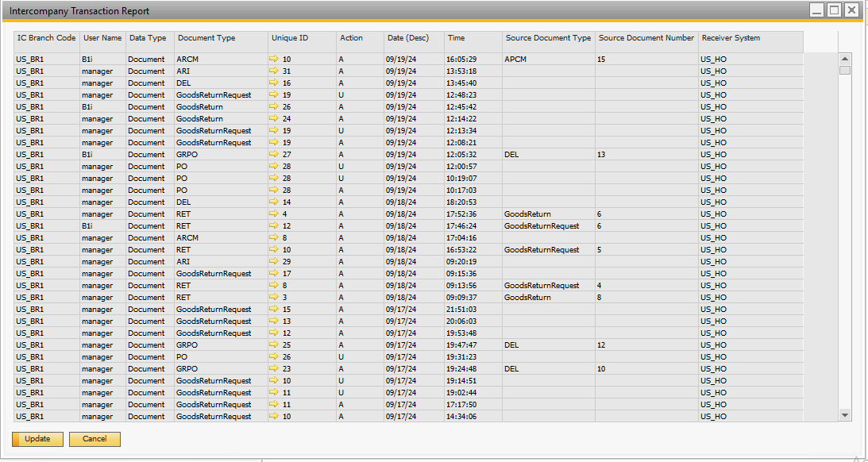Viewport: 868px width, 462px height.
Task: Click link arrow for GoodsReturnRequest ID 17
Action: tap(275, 274)
